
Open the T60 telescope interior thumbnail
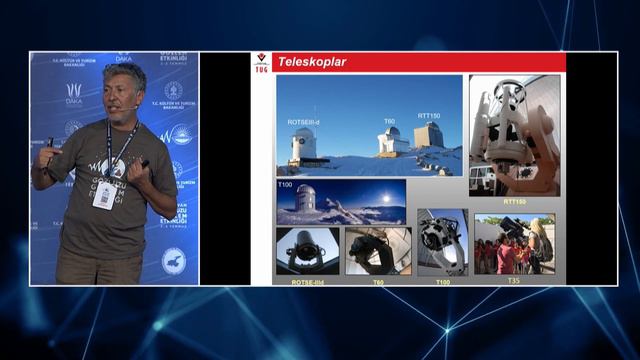coord(378,251)
